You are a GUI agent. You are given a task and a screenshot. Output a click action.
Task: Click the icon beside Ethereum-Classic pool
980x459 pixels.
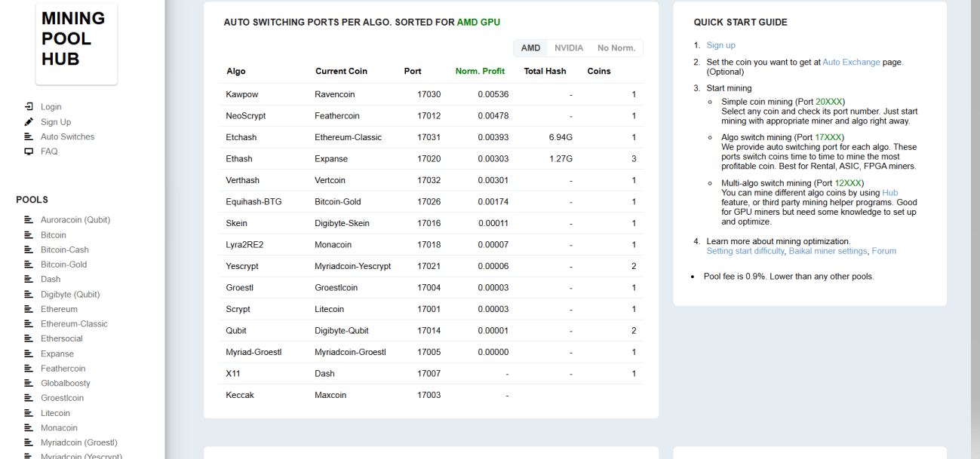pos(29,324)
